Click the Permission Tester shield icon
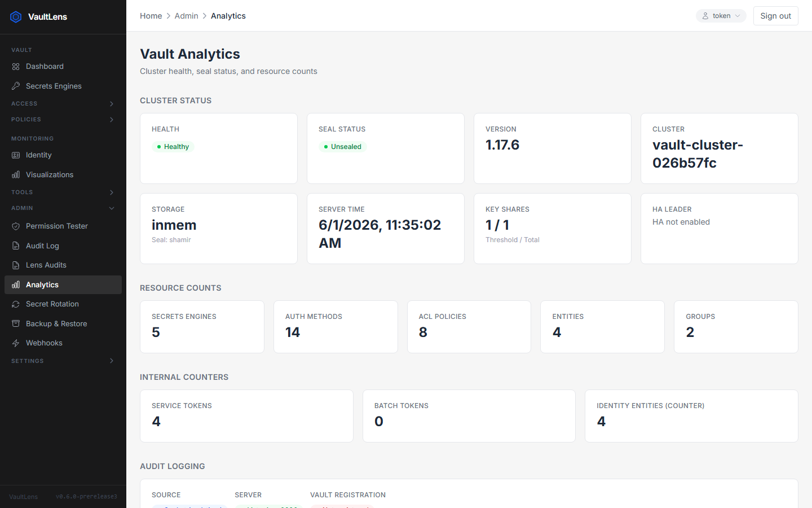Screen dimensions: 812x508 pos(16,226)
